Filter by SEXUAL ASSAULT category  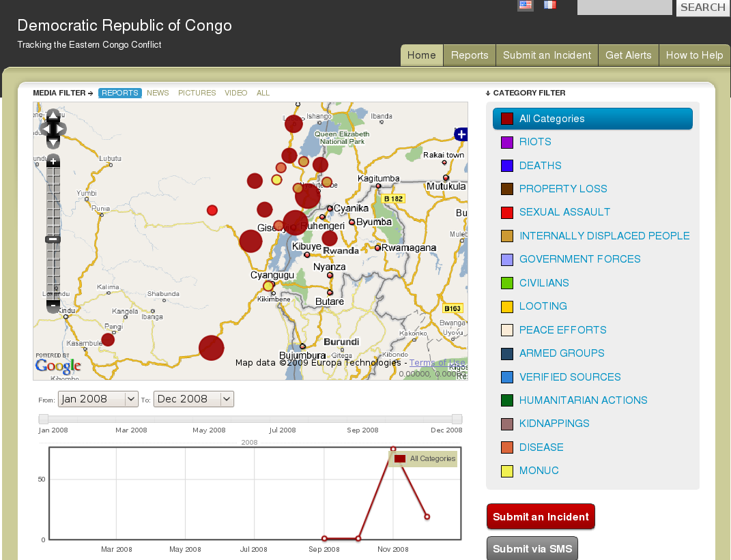coord(564,212)
